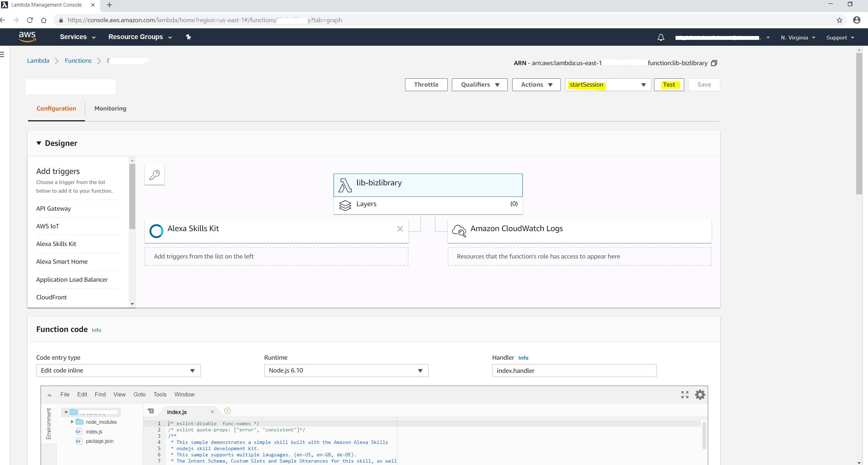This screenshot has width=868, height=465.
Task: Open the startSession test event dropdown
Action: (x=608, y=85)
